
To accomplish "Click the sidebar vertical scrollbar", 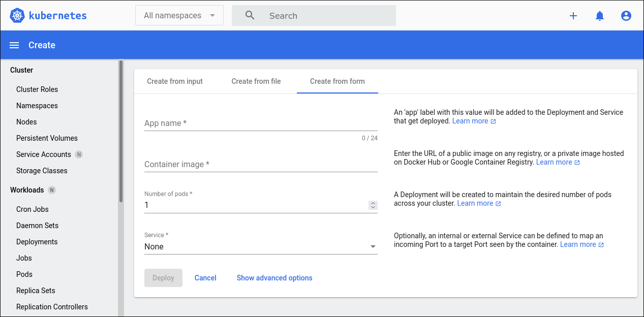I will (x=121, y=132).
